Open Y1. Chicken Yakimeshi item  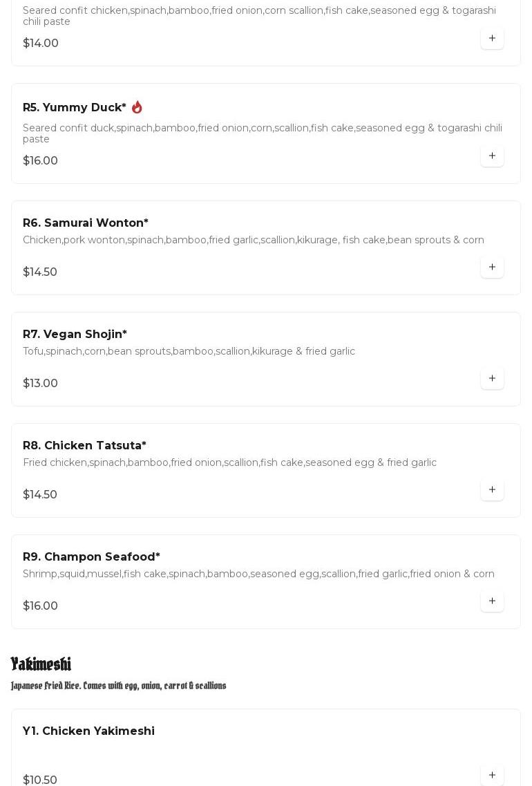88,731
